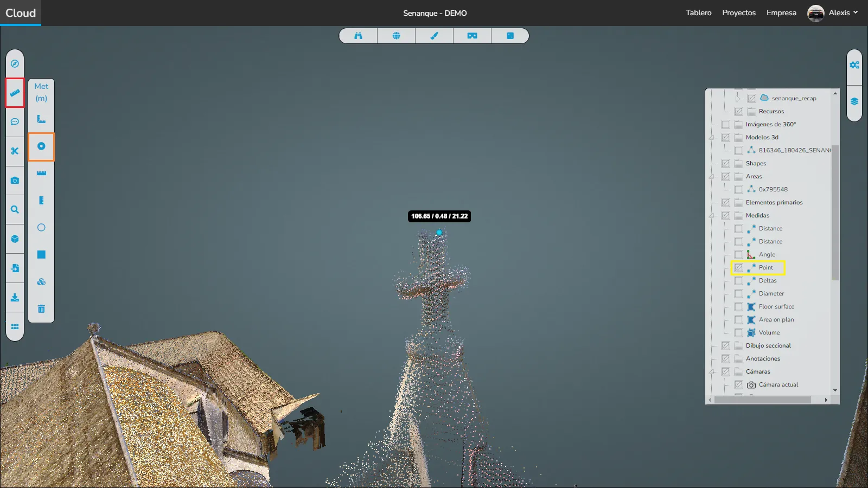Select the Shapes folder in tree
The image size is (868, 488).
[756, 163]
